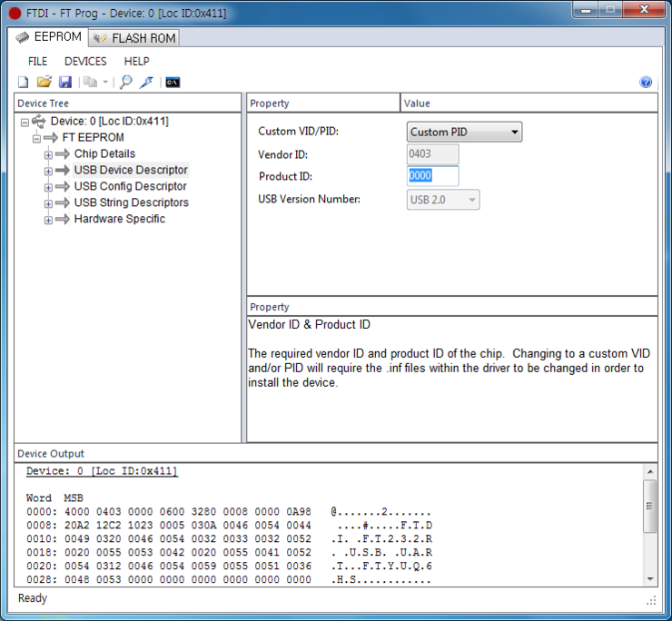Image resolution: width=672 pixels, height=621 pixels.
Task: Select FT EEPROM tree item
Action: 93,138
